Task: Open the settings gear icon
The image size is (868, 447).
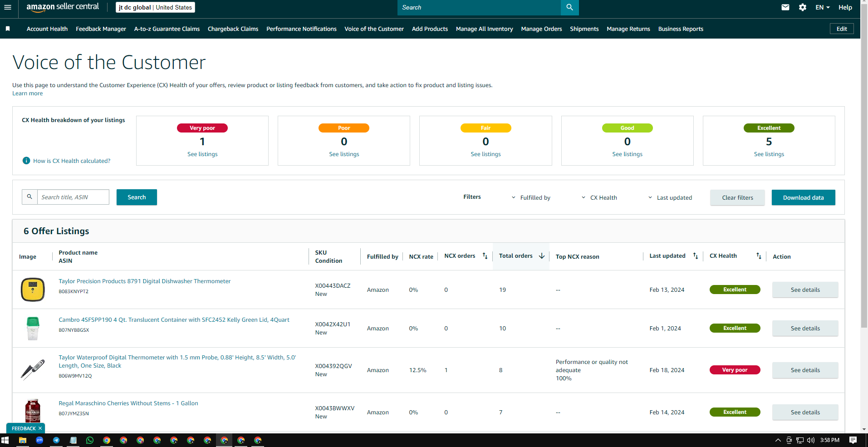Action: pos(803,7)
